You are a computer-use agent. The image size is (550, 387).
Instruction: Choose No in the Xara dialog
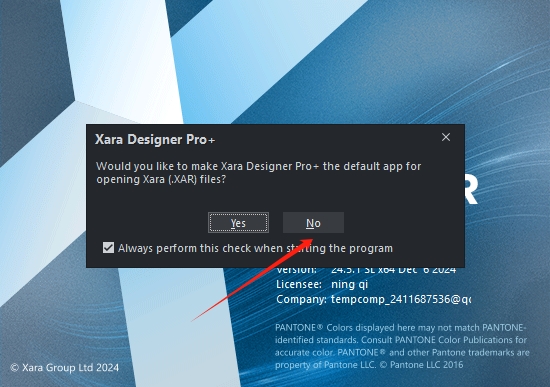[313, 222]
